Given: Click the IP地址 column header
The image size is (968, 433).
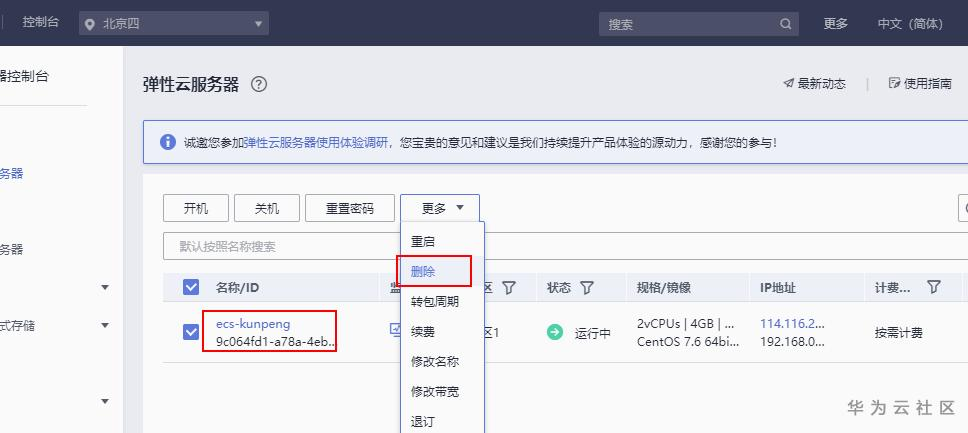Looking at the screenshot, I should 778,287.
